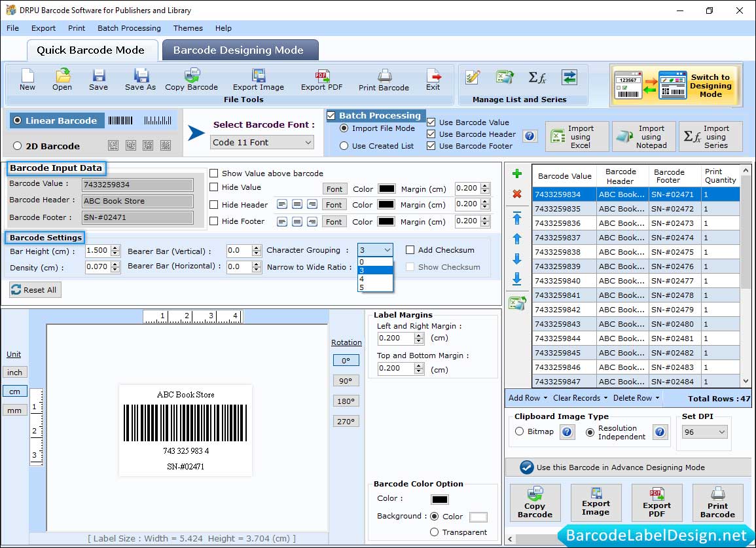756x548 pixels.
Task: Open the Set DPI dropdown
Action: (x=704, y=432)
